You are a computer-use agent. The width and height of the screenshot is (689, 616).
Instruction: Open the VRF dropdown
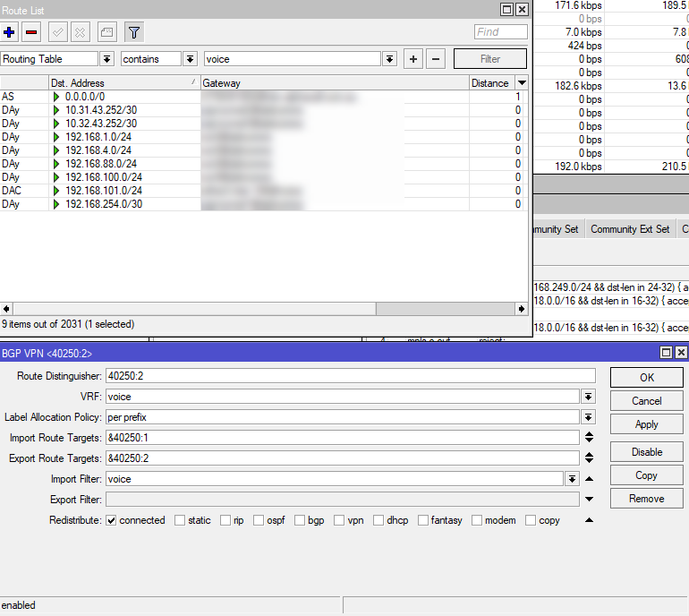[x=589, y=397]
